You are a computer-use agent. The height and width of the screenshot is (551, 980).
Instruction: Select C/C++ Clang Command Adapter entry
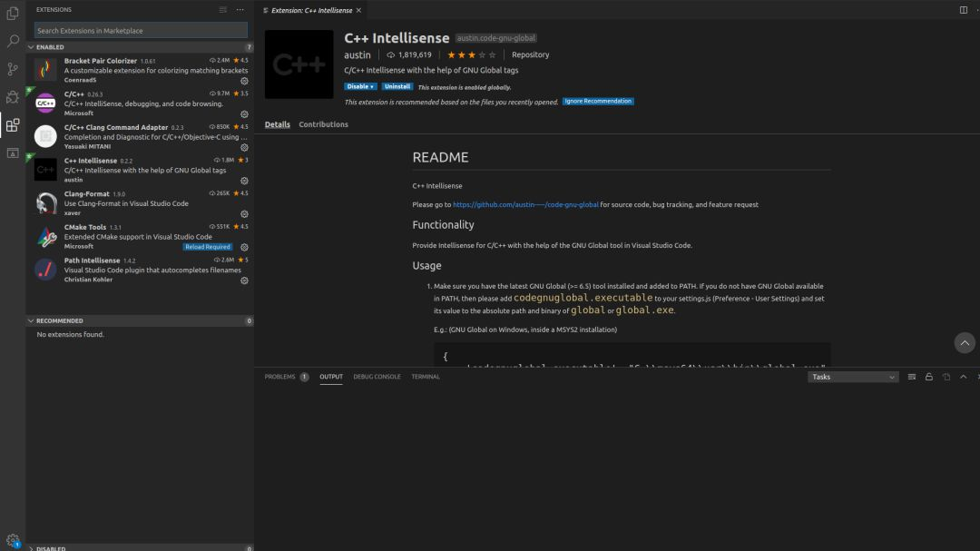pyautogui.click(x=140, y=136)
